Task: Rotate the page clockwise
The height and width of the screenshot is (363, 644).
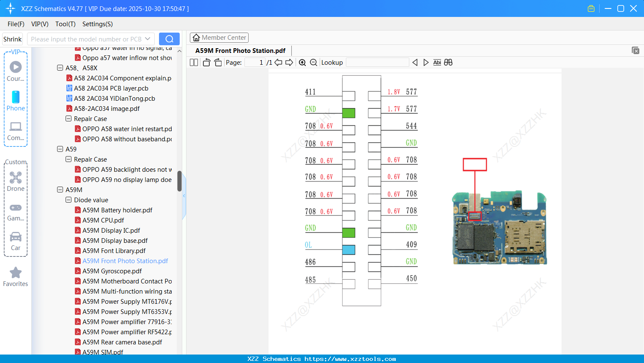Action: pyautogui.click(x=218, y=63)
